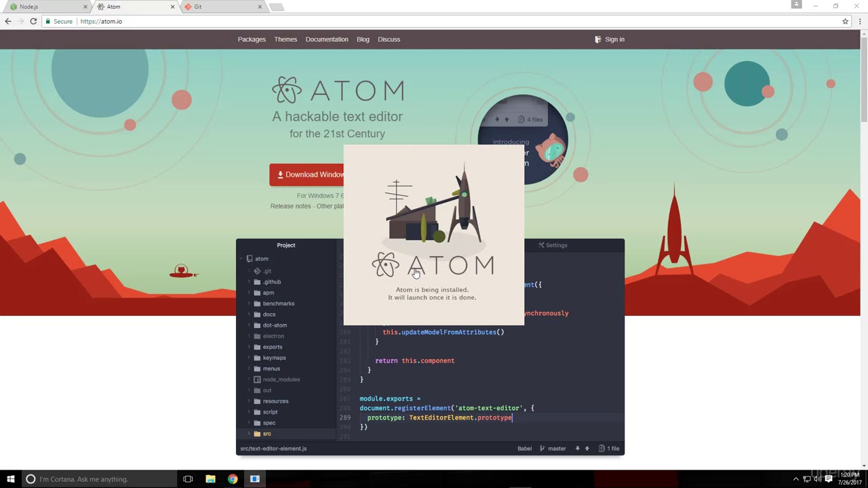Open the Windows Start menu
868x488 pixels.
click(11, 479)
